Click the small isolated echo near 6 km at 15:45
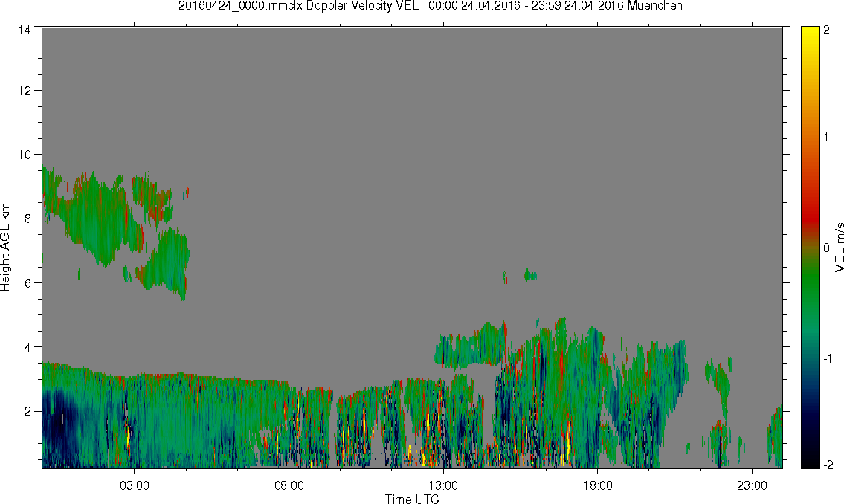844x504 pixels. point(530,276)
